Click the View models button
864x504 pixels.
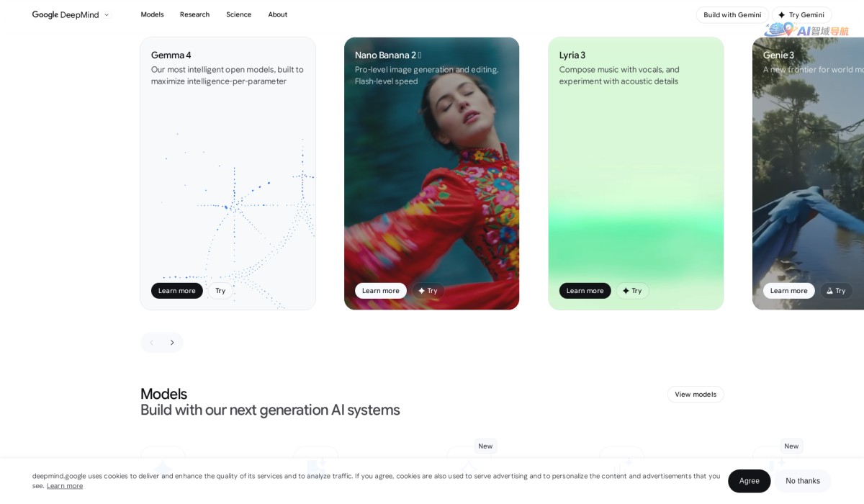click(x=696, y=394)
